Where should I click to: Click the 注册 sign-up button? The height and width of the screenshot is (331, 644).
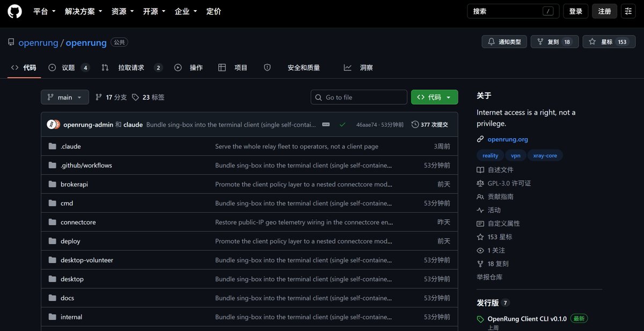pos(605,11)
